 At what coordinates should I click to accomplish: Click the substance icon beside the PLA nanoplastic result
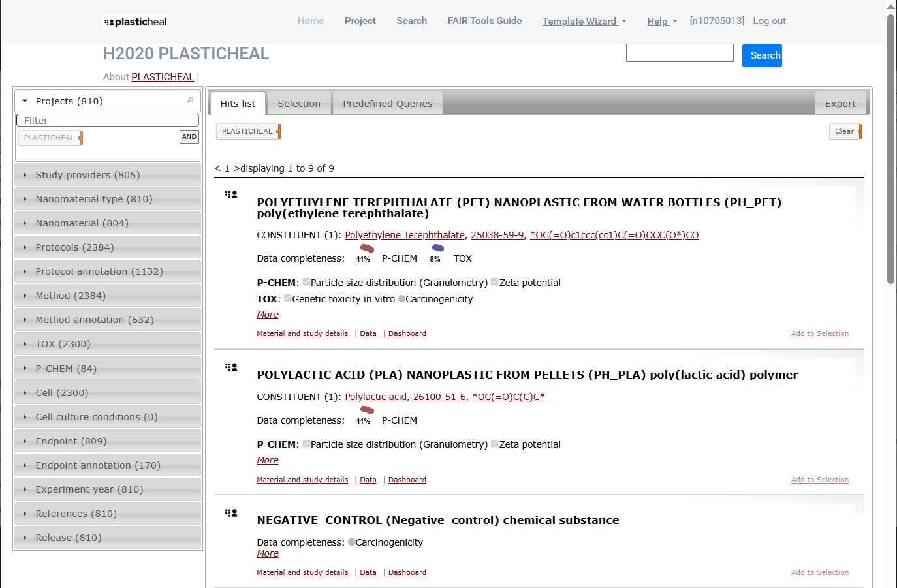(x=231, y=367)
